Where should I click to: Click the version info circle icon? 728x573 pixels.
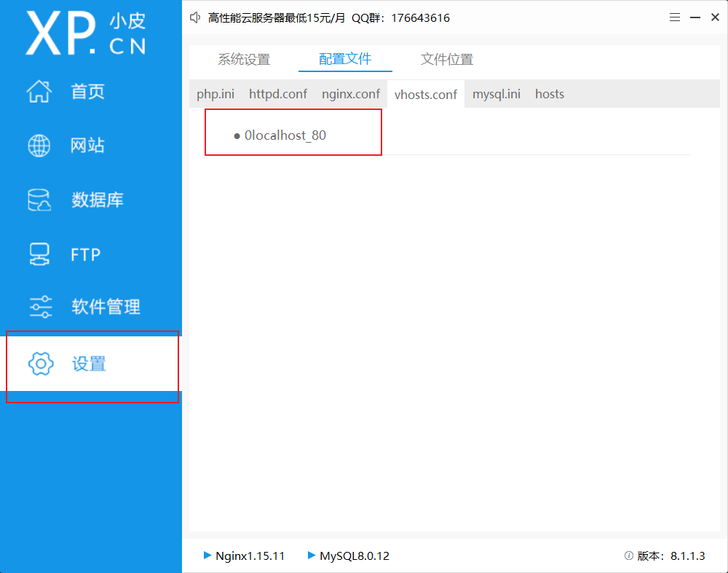pos(629,556)
